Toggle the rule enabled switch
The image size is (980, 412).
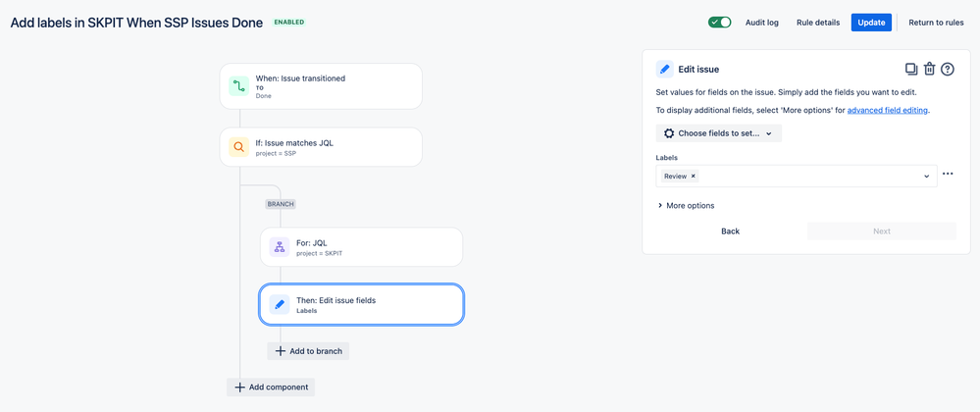pos(719,22)
